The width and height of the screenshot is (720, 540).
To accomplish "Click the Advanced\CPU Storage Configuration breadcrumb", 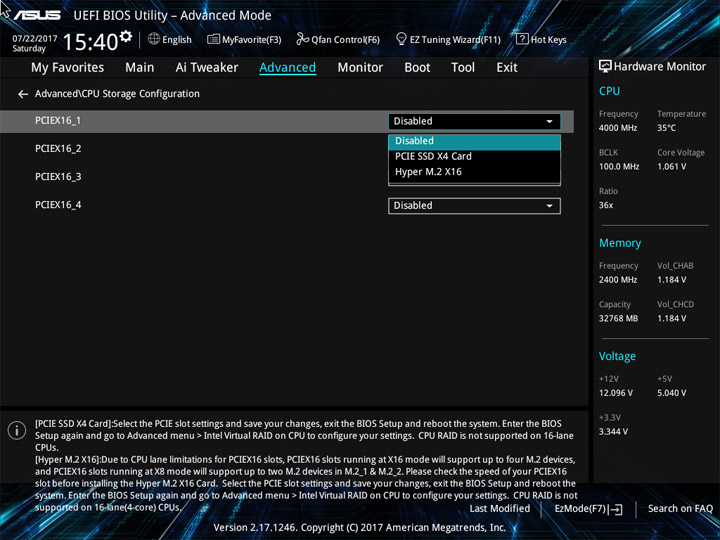I will point(117,94).
